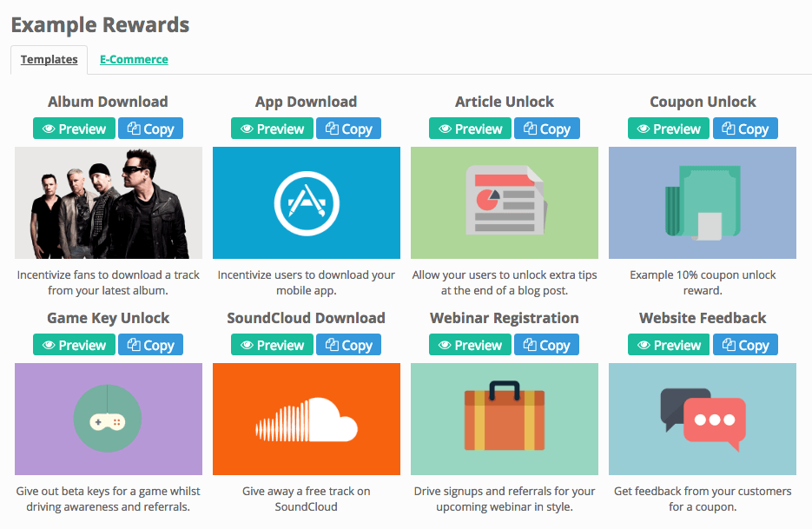Click the band photo under Album Download
This screenshot has height=529, width=812.
click(109, 202)
